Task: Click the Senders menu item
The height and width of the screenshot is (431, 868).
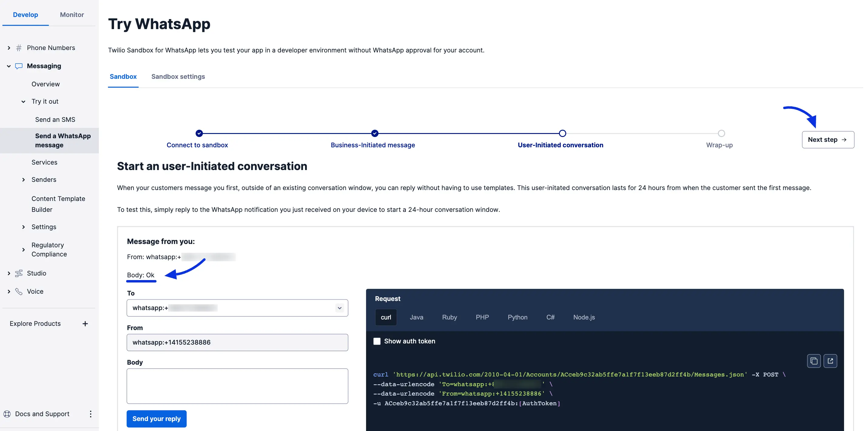Action: [44, 179]
